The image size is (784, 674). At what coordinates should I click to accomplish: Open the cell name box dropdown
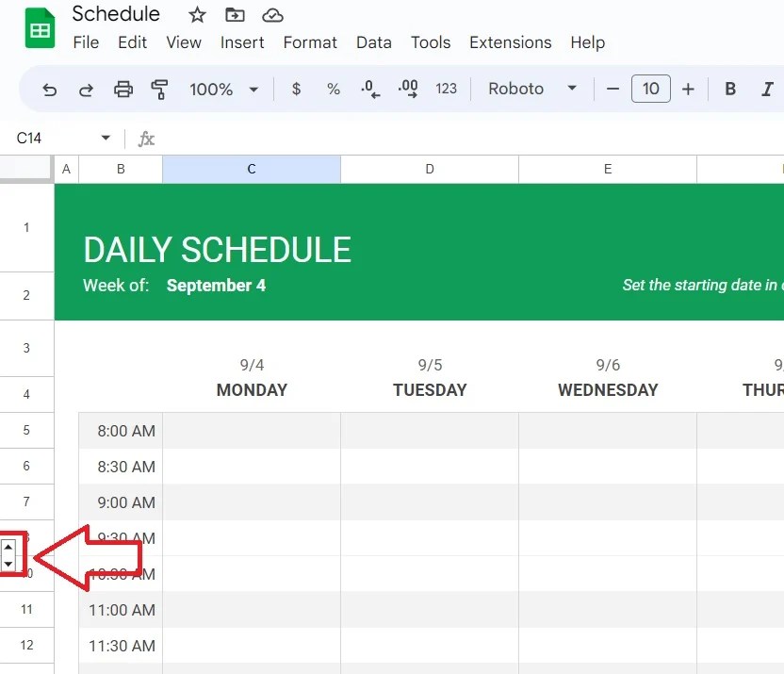point(106,138)
